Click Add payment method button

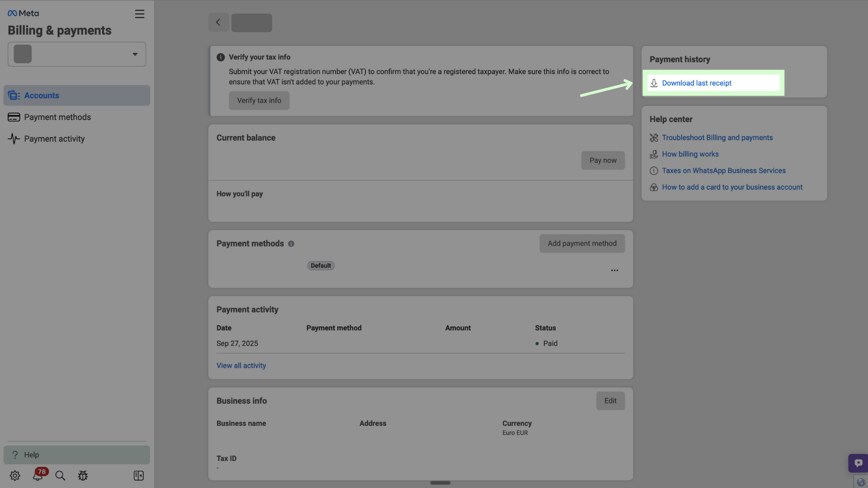(x=582, y=244)
